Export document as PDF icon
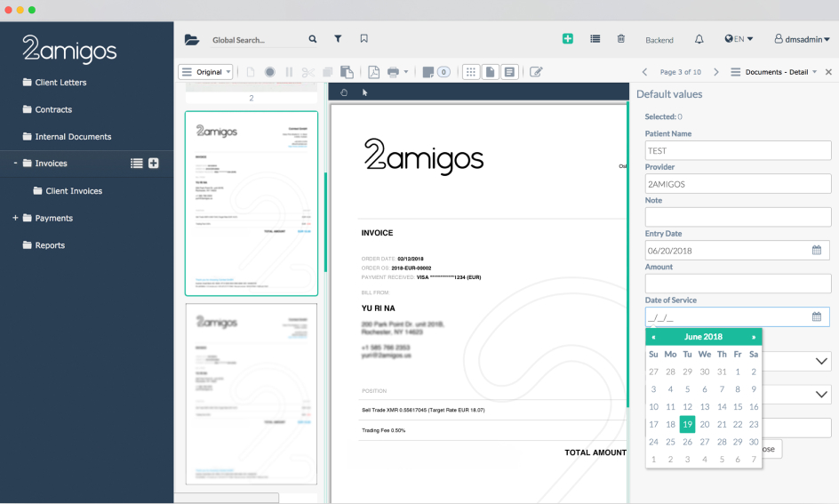 tap(374, 72)
